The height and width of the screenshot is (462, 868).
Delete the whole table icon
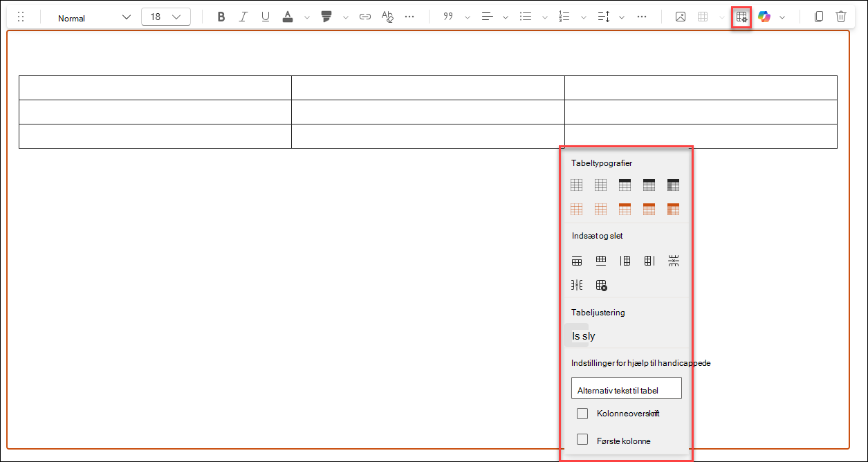click(x=601, y=285)
